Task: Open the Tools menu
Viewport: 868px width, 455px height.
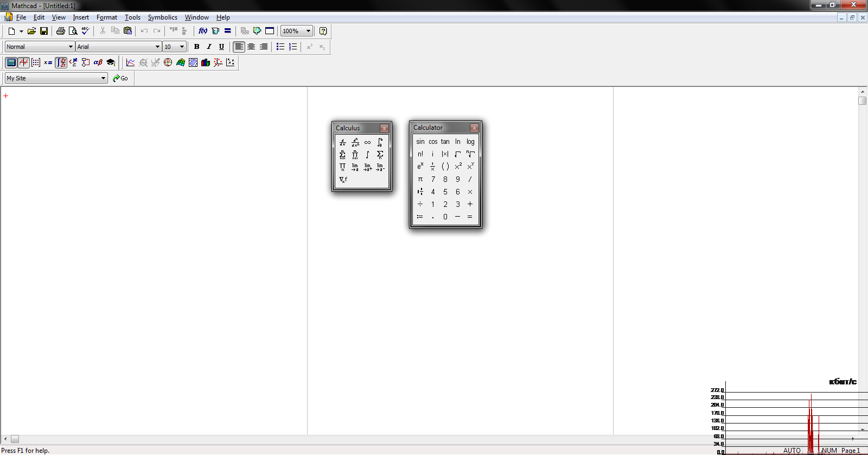Action: [132, 17]
